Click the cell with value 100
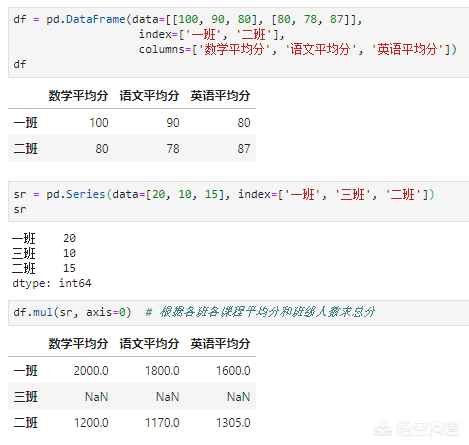This screenshot has width=469, height=445. point(99,123)
